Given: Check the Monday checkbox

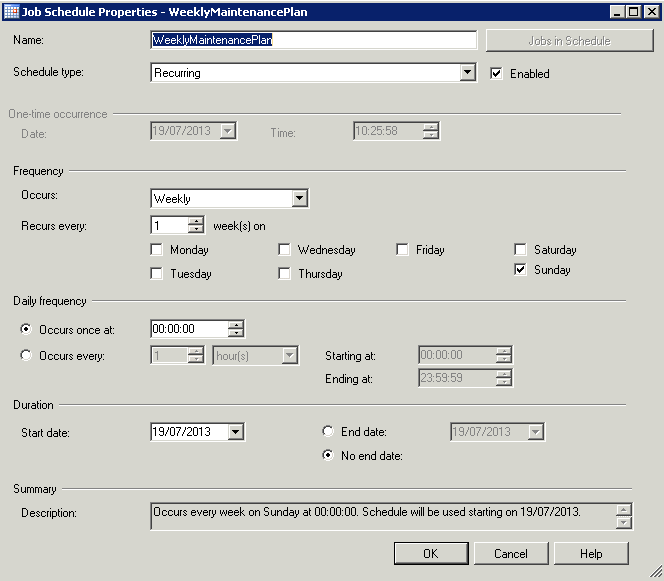Looking at the screenshot, I should (157, 249).
